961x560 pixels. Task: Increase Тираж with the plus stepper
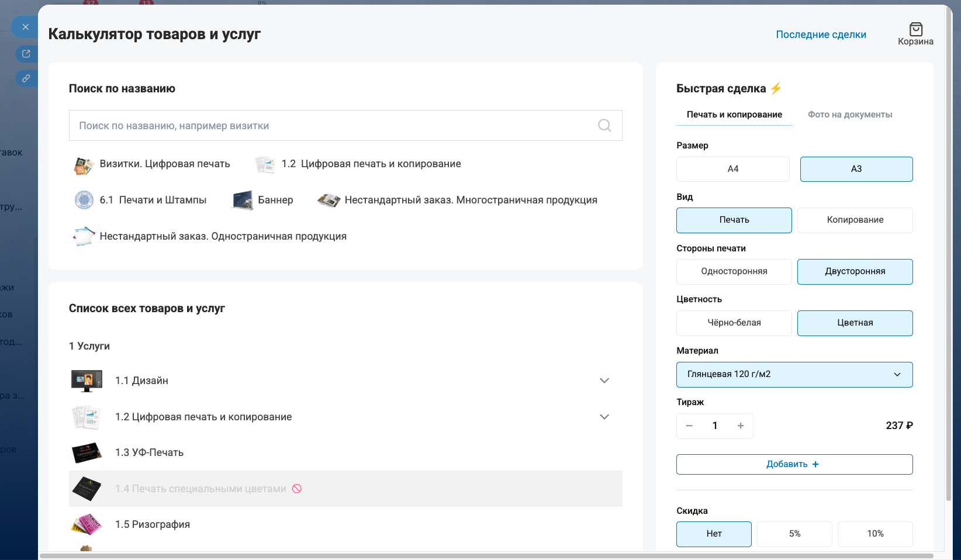(740, 426)
